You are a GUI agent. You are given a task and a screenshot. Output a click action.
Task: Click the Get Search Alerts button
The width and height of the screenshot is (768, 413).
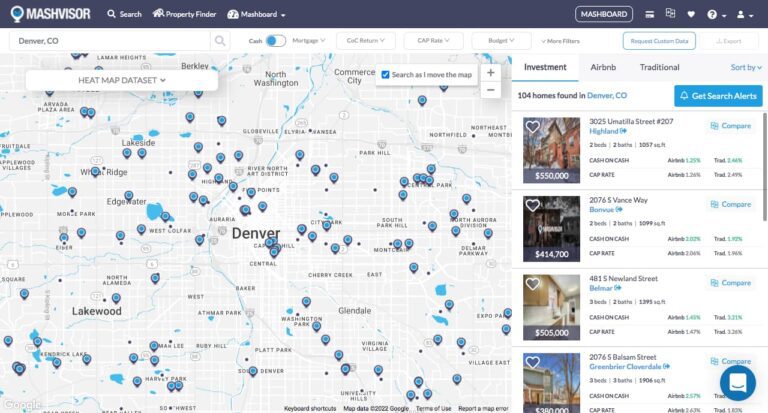click(718, 95)
